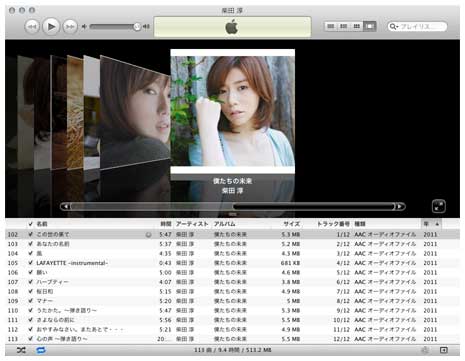This screenshot has width=465, height=361.
Task: Click the year column sort arrow
Action: coord(437,224)
